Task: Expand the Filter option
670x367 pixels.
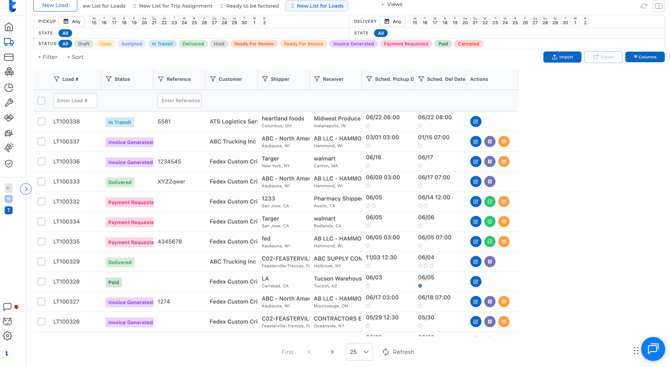Action: (47, 57)
